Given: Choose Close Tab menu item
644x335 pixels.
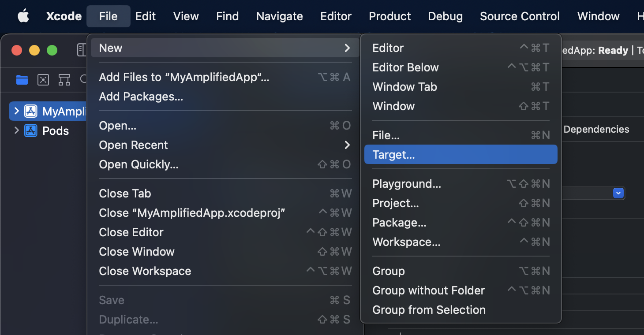Looking at the screenshot, I should tap(225, 194).
